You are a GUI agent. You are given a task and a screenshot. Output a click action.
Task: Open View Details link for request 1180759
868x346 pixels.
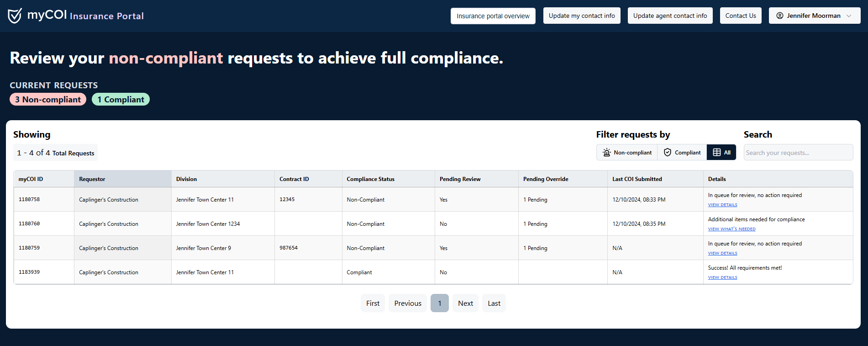pos(722,253)
